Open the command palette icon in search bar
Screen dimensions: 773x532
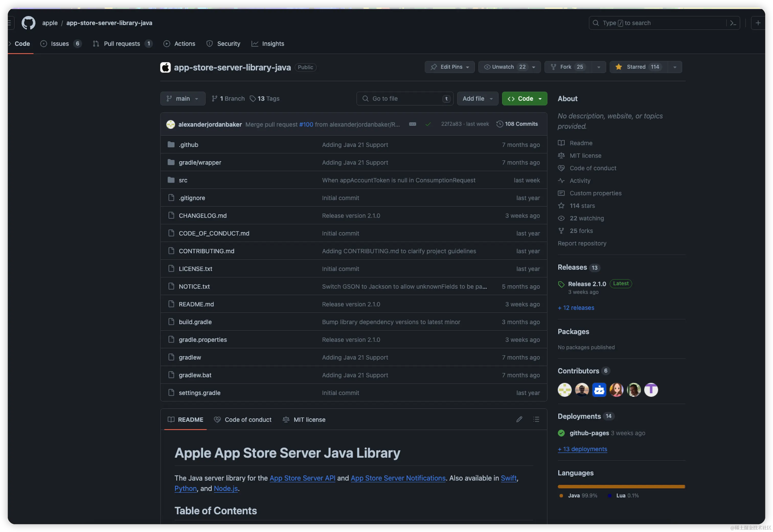733,23
